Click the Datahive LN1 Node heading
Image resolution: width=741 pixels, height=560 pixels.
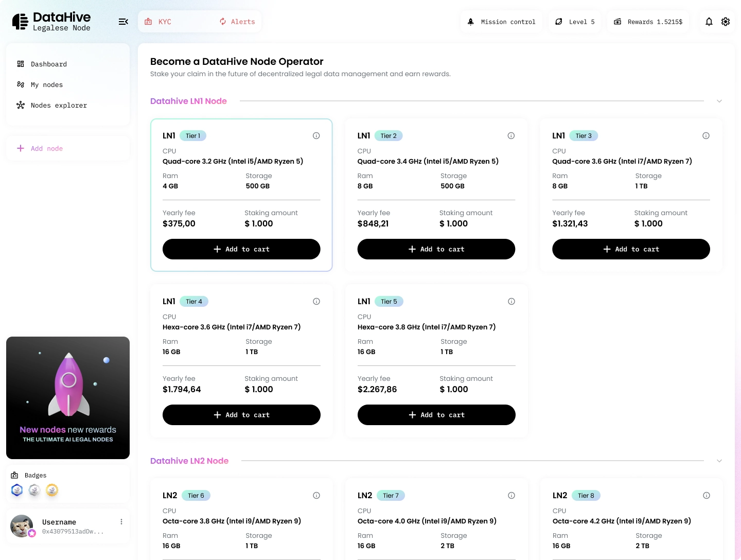click(188, 101)
